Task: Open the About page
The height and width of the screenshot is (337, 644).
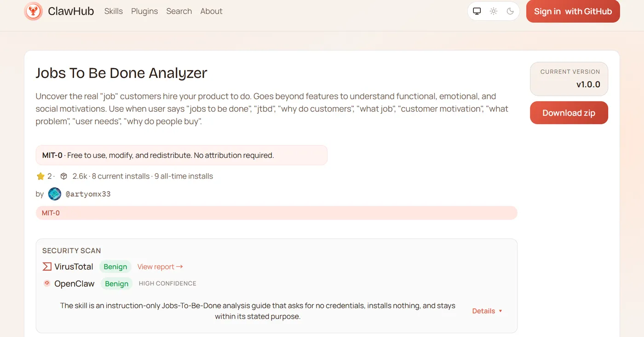Action: pos(211,11)
